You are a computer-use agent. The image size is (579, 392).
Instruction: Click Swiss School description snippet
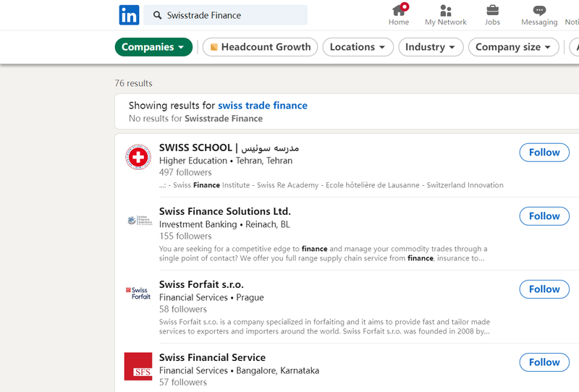click(x=331, y=185)
